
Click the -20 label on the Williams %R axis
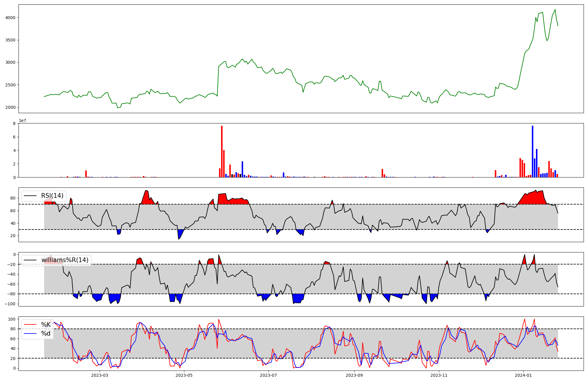coord(11,264)
